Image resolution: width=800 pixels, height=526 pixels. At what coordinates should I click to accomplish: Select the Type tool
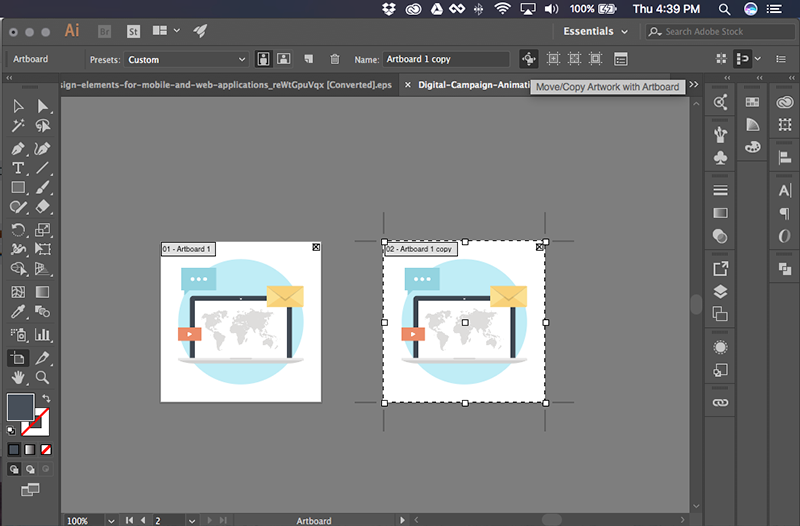point(18,168)
